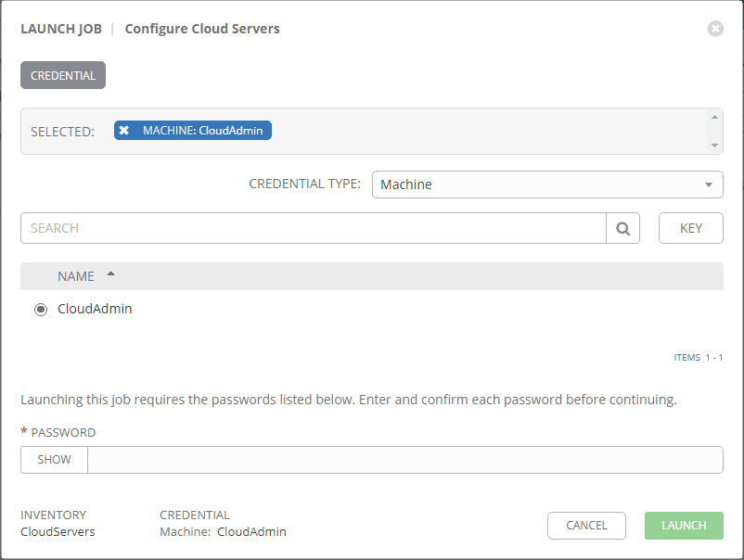Screen dimensions: 744x560
Task: Click the MACHINE: CloudAdmin tag label
Action: [202, 131]
